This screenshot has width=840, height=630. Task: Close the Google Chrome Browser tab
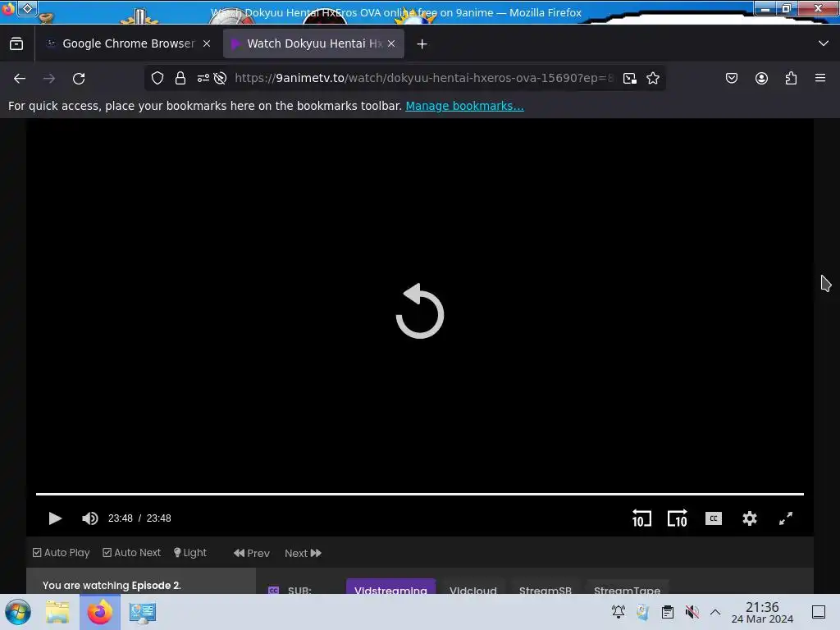pyautogui.click(x=207, y=43)
